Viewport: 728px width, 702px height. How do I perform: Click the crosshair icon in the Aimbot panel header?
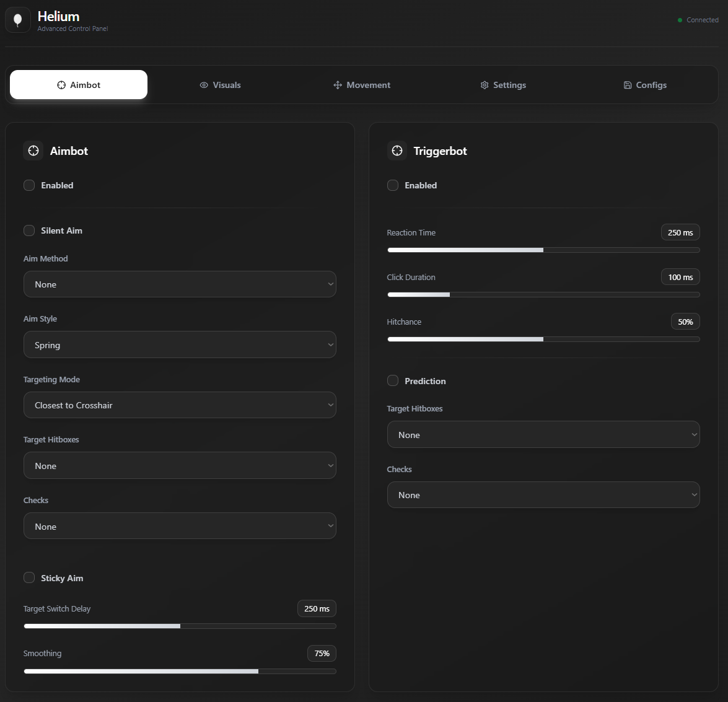click(x=33, y=150)
